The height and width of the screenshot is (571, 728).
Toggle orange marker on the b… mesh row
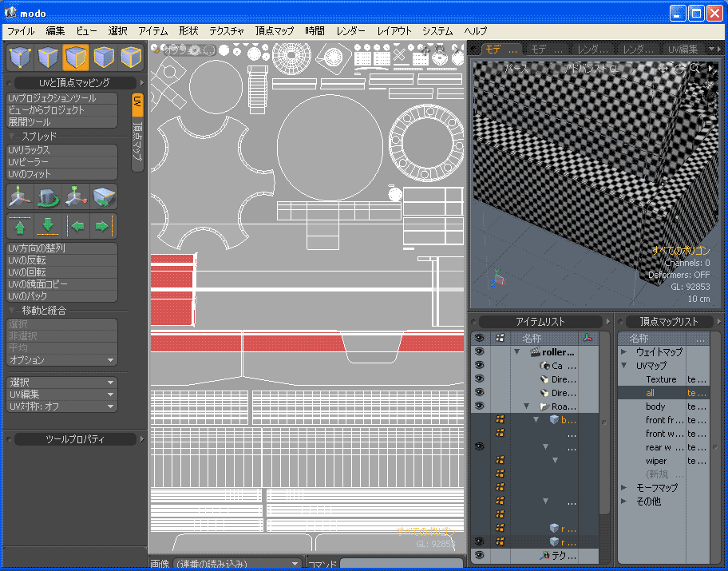click(x=500, y=419)
